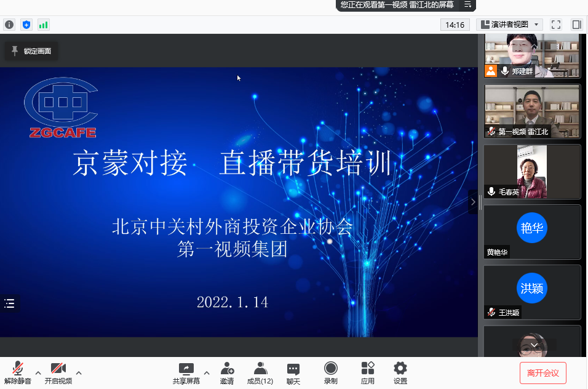
Task: Open the 成员(12) participants list
Action: [260, 373]
